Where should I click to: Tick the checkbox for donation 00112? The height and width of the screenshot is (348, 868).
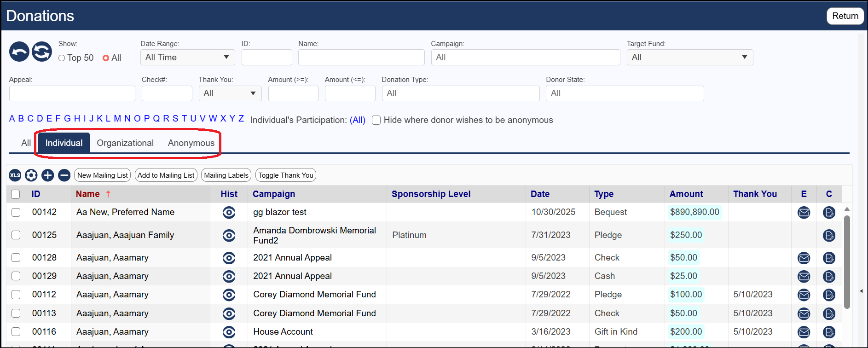pyautogui.click(x=16, y=295)
